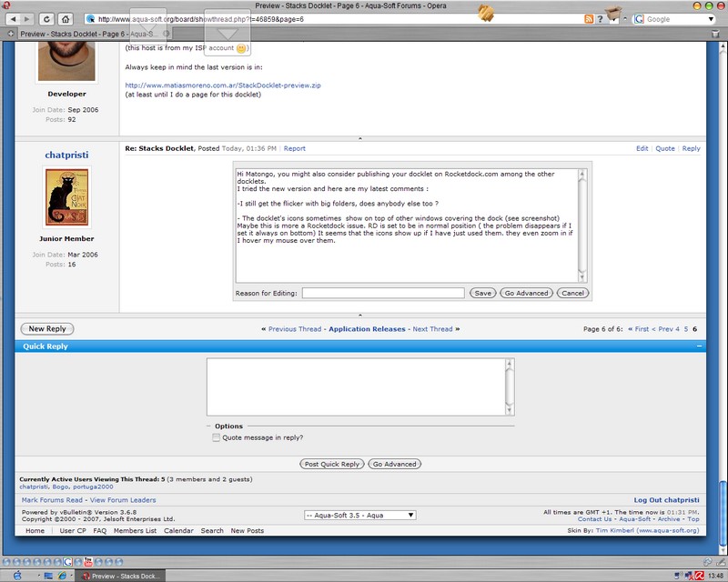Click the Reply link on chatpristi's post
The height and width of the screenshot is (582, 728).
point(691,148)
